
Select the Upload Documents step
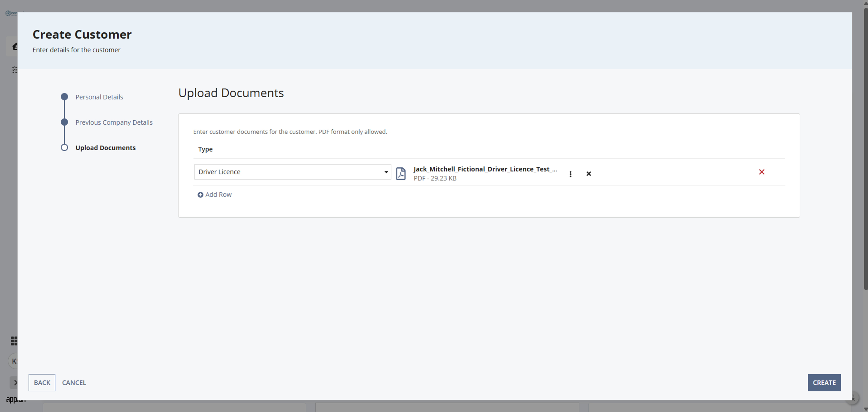106,148
